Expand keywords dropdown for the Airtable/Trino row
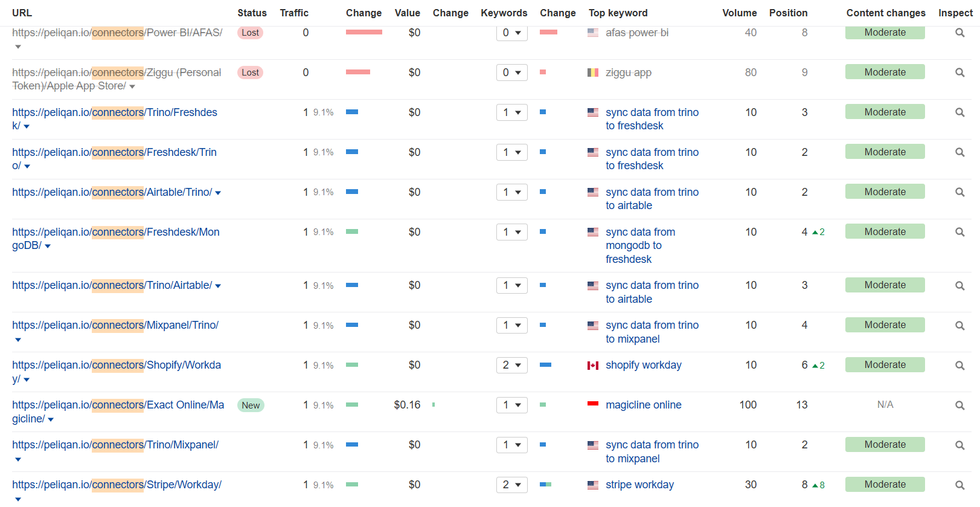Viewport: 980px width, 507px height. point(512,192)
